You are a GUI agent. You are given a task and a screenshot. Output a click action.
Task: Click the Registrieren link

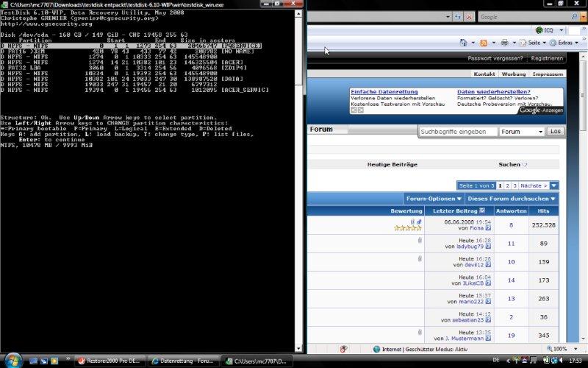click(547, 58)
